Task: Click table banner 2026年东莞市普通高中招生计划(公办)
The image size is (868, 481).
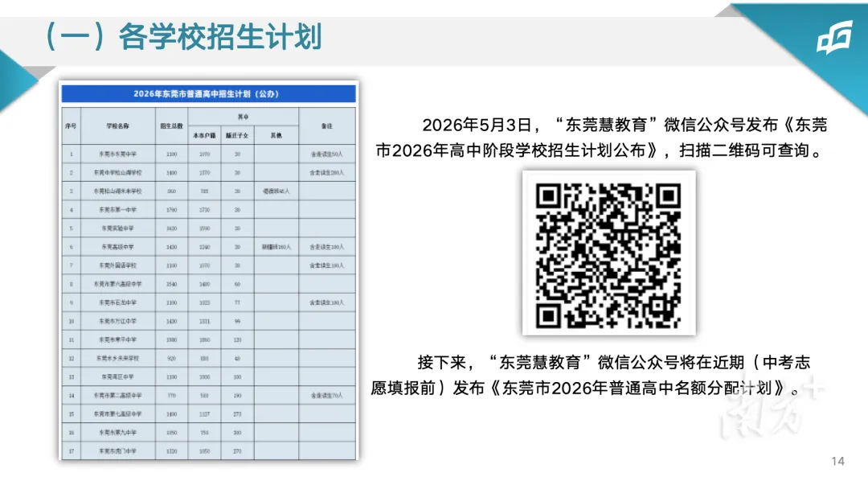Action: coord(208,93)
